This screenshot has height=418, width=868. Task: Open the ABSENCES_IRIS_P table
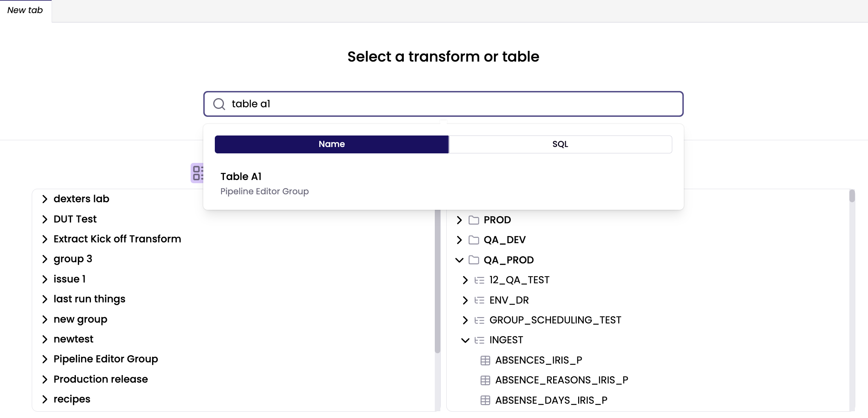(538, 360)
